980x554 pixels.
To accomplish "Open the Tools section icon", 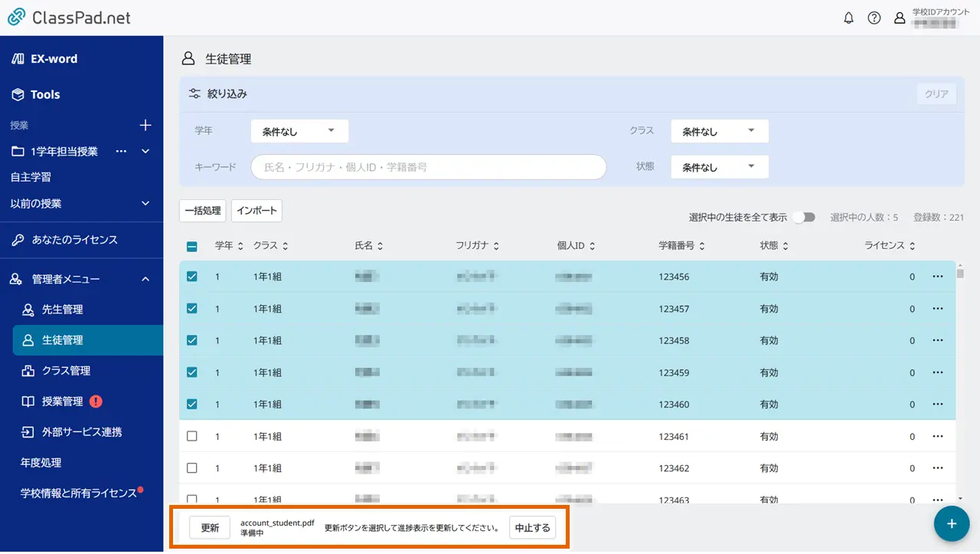I will coord(18,94).
